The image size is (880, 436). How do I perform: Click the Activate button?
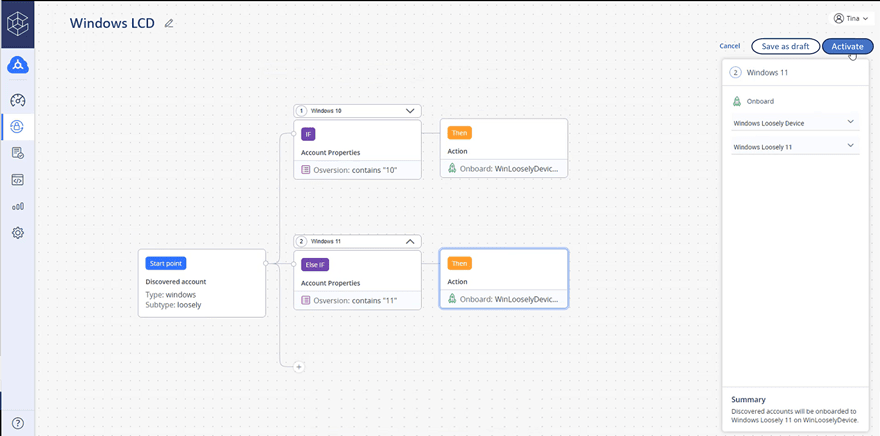(x=847, y=47)
